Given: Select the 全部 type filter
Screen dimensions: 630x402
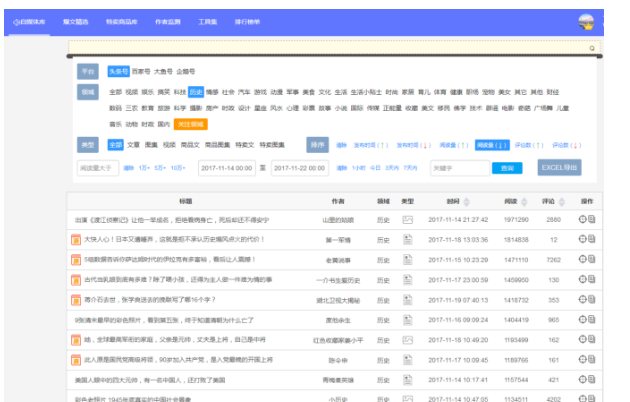Looking at the screenshot, I should click(x=115, y=145).
